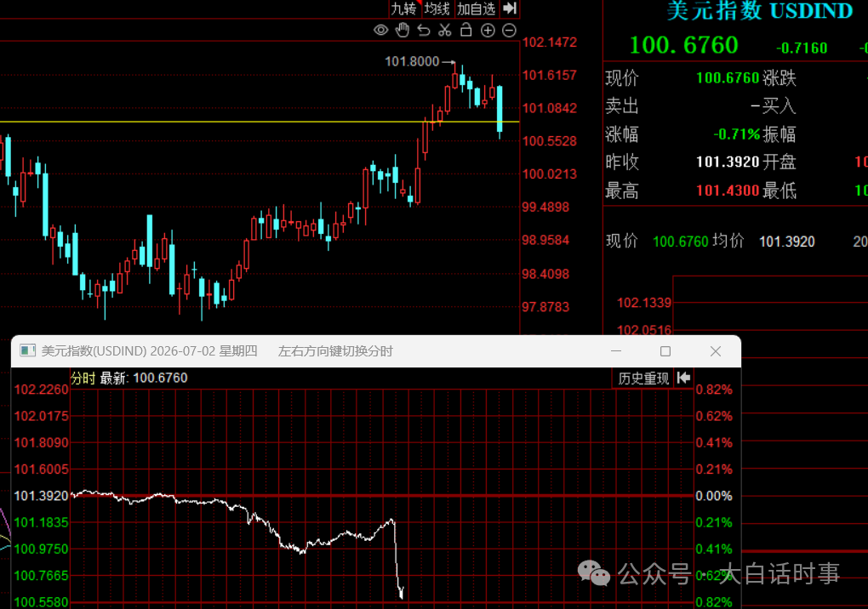
Task: Toggle the chart lock icon
Action: coord(466,30)
